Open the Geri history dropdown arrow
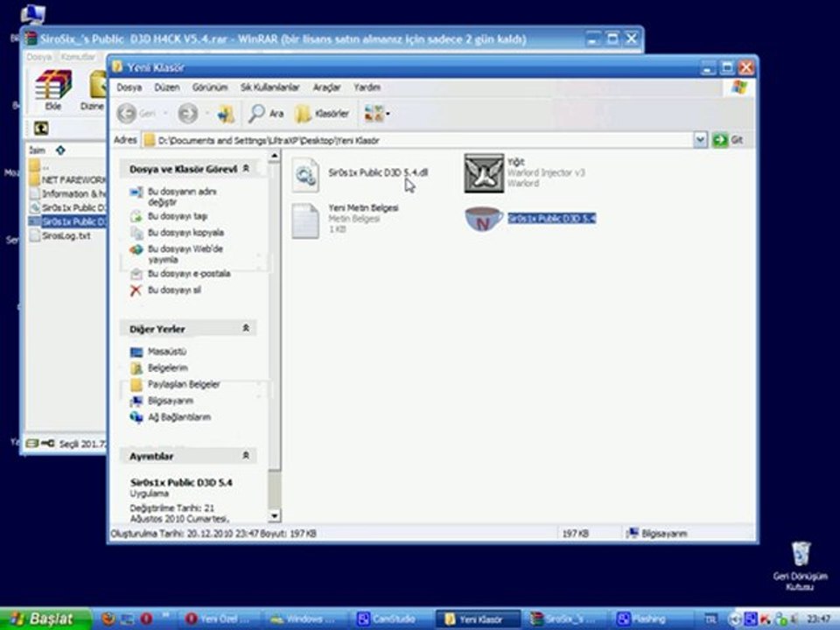840x630 pixels. click(x=165, y=114)
